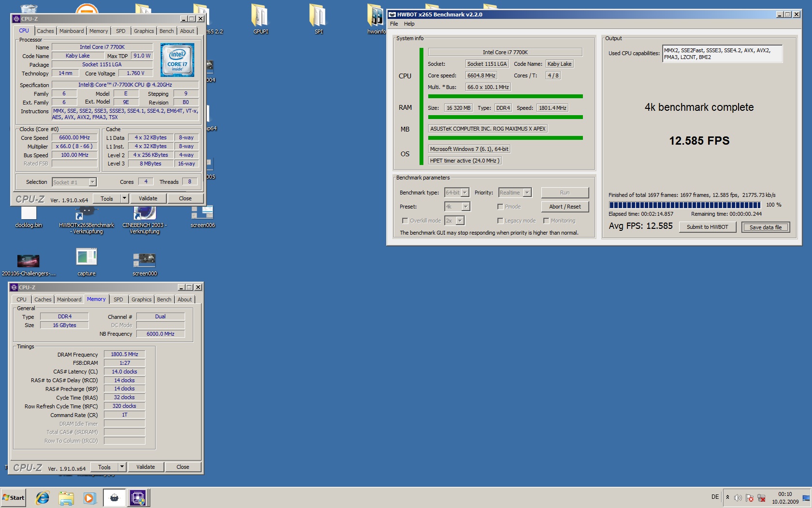Select the CINEBENCH 2003 shortcut icon
The width and height of the screenshot is (812, 508).
pos(145,219)
